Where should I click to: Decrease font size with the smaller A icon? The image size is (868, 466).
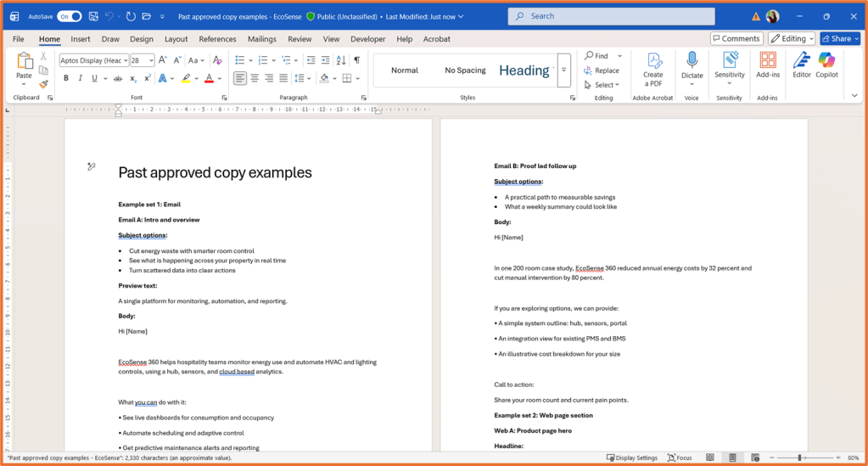pos(176,60)
